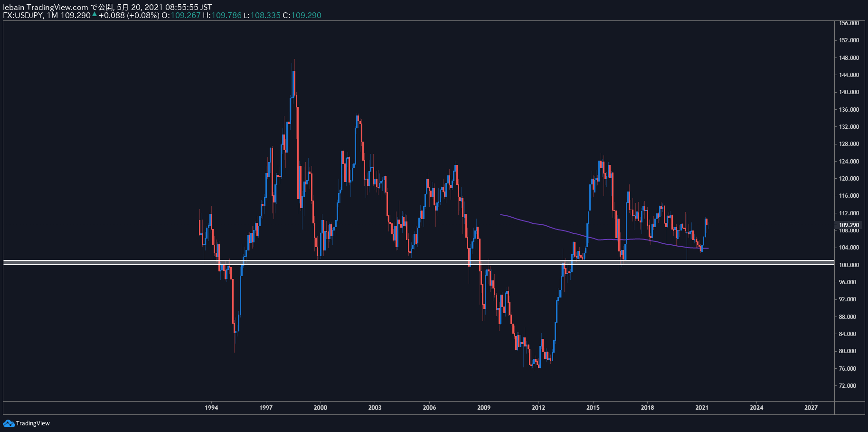Click the 2015 time axis label
Image resolution: width=868 pixels, height=432 pixels.
pos(593,407)
